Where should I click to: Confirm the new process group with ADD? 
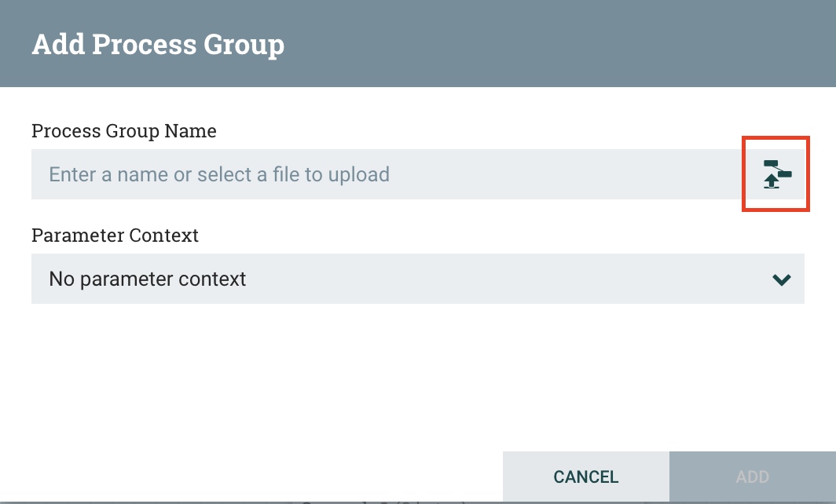coord(752,477)
